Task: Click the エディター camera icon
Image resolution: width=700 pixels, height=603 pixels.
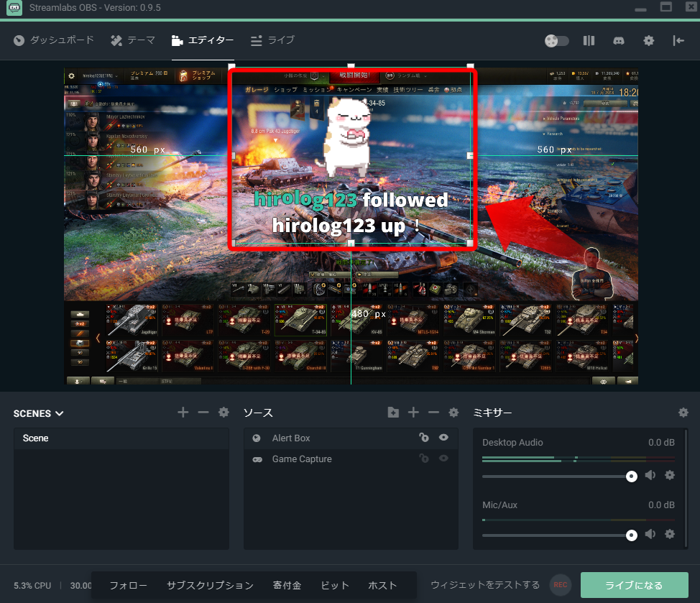Action: pos(178,41)
